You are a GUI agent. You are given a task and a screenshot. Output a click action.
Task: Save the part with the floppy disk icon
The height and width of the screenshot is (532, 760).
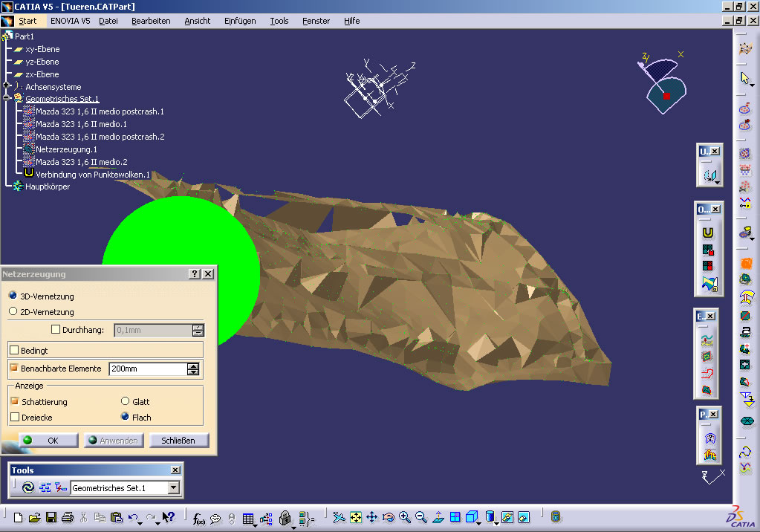[x=51, y=517]
